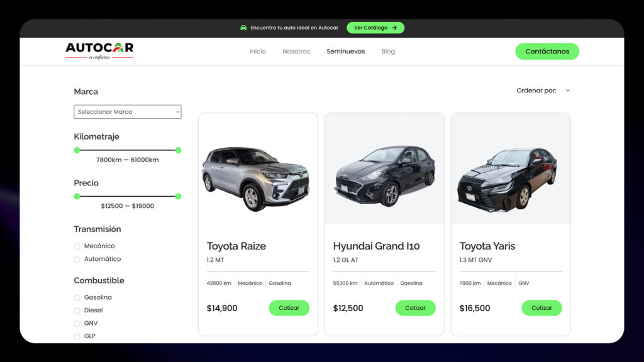The width and height of the screenshot is (644, 362).
Task: Click the $12,500 price
Action: pyautogui.click(x=348, y=308)
